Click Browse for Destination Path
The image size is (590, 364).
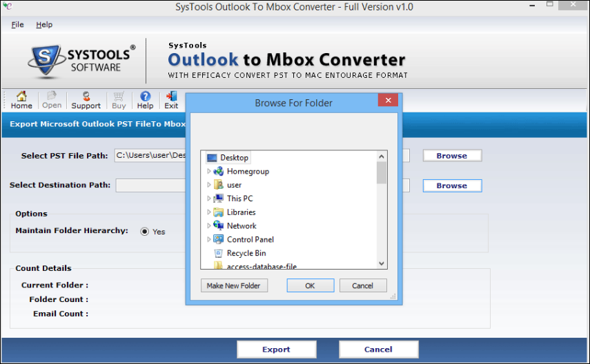pos(452,185)
